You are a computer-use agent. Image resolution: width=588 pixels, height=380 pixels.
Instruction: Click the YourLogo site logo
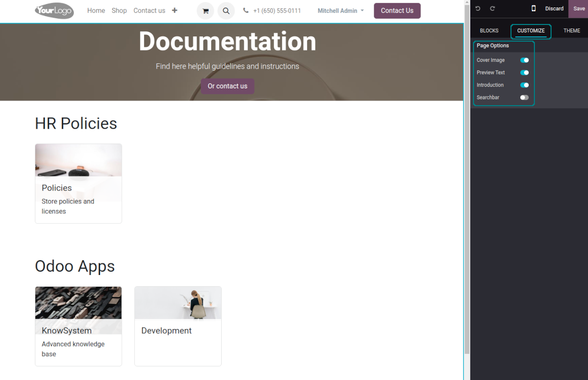(x=54, y=11)
